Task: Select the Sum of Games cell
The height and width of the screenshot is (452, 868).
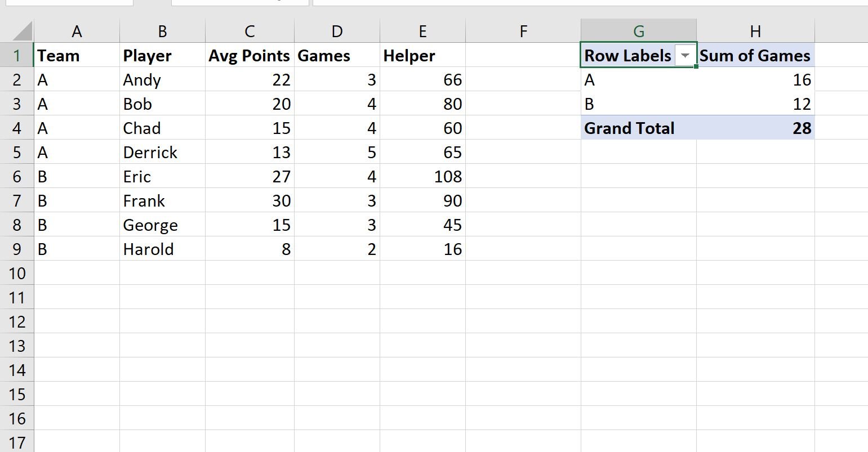Action: point(755,56)
